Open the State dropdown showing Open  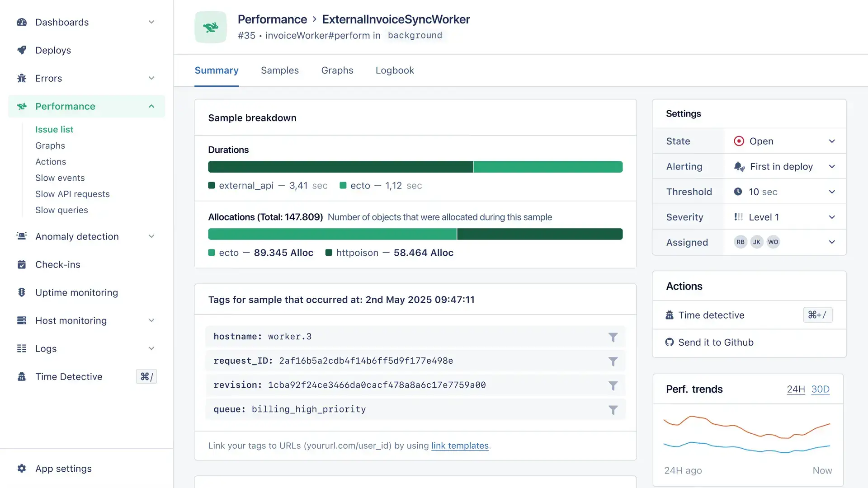[x=832, y=141]
